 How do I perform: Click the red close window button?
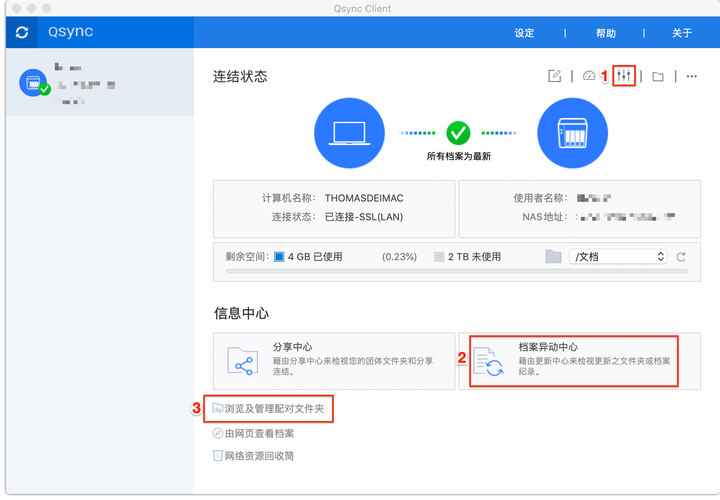click(17, 8)
